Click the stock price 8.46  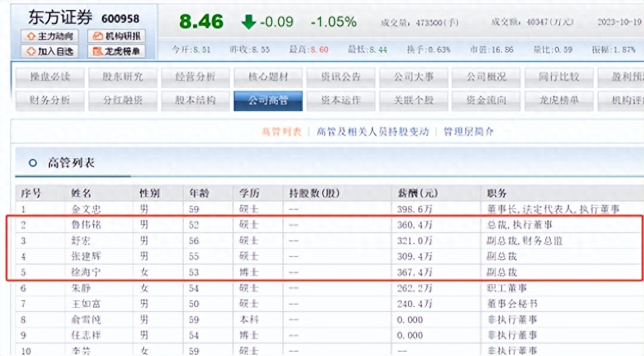(x=201, y=22)
